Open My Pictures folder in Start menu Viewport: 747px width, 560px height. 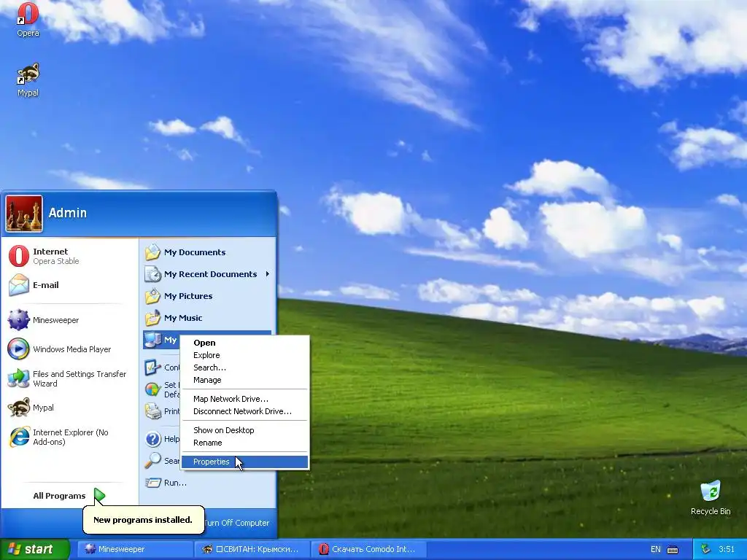208,296
